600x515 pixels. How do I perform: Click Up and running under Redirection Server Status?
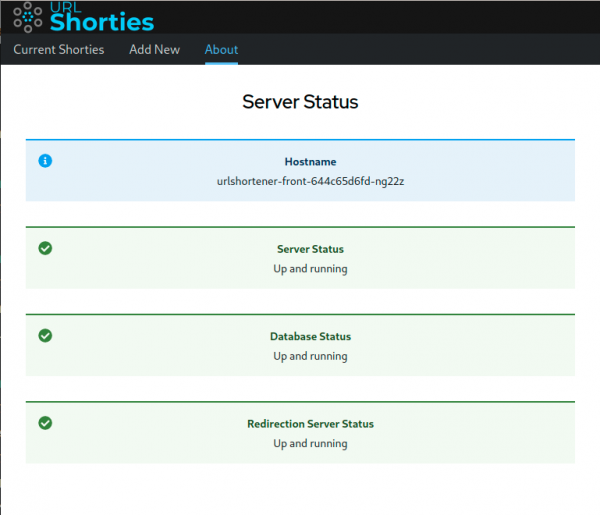click(x=310, y=443)
